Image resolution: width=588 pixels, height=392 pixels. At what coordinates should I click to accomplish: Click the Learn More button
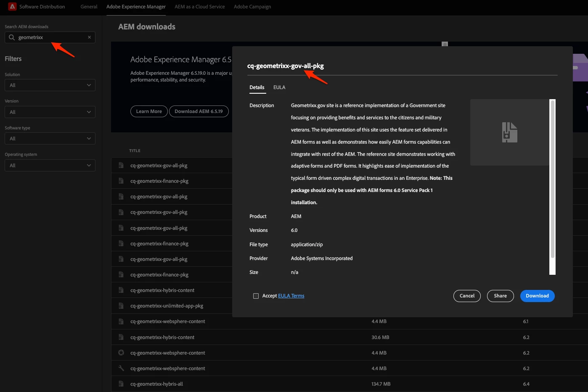149,111
